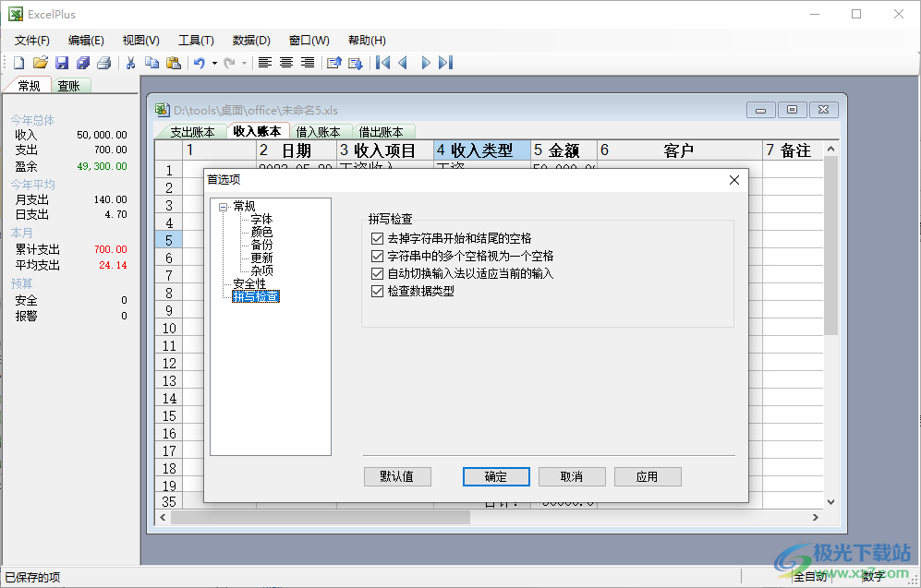The width and height of the screenshot is (921, 588).
Task: Click the Save All toolbar icon
Action: [x=83, y=63]
